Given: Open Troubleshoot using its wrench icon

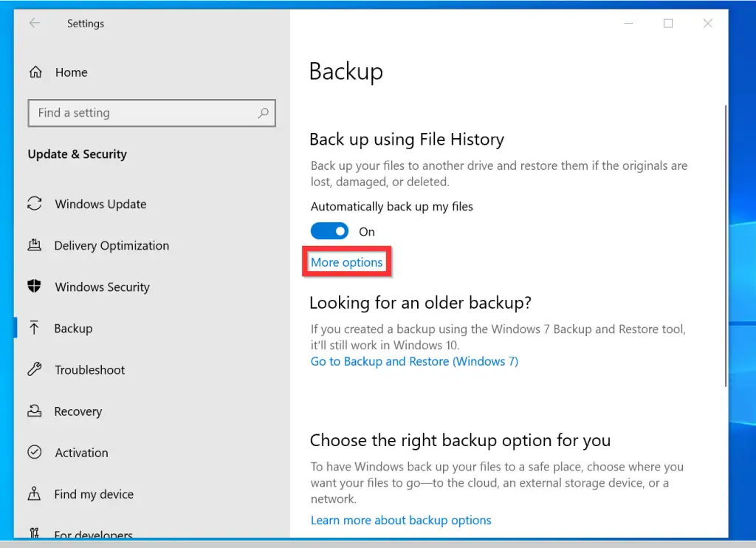Looking at the screenshot, I should click(x=35, y=369).
